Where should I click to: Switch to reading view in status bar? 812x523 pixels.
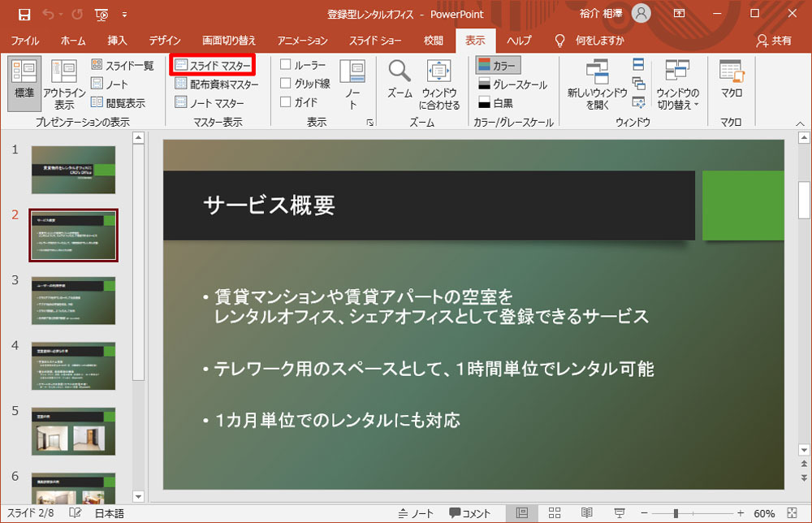587,513
